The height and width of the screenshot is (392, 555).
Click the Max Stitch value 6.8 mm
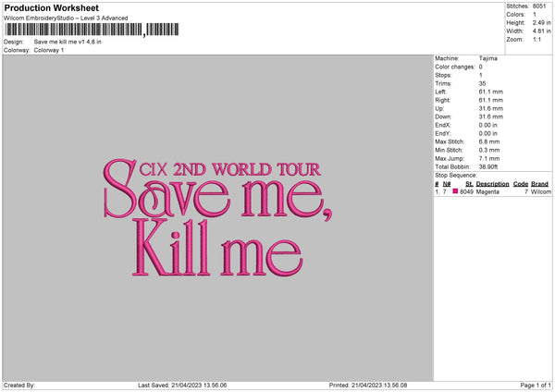(x=488, y=141)
